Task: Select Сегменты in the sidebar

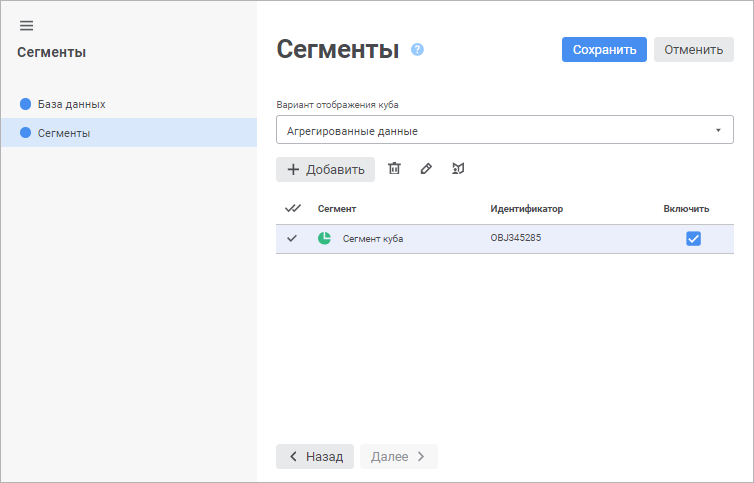Action: pos(64,133)
